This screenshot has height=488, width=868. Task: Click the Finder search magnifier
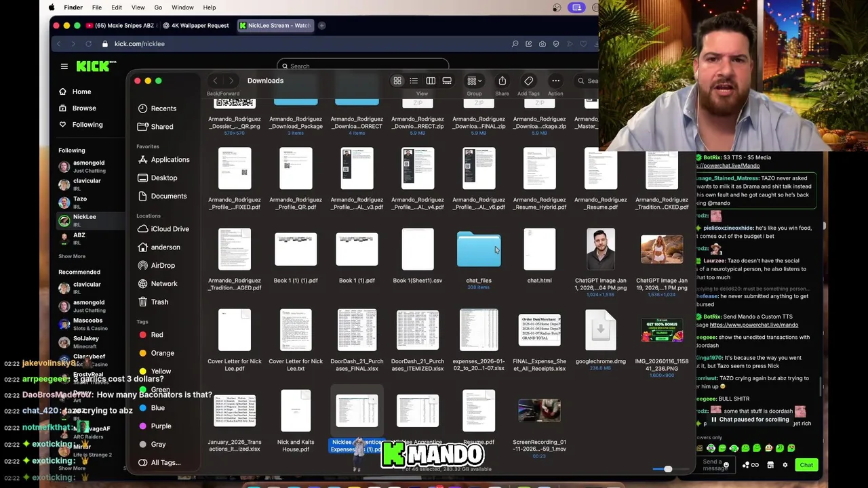tap(580, 81)
